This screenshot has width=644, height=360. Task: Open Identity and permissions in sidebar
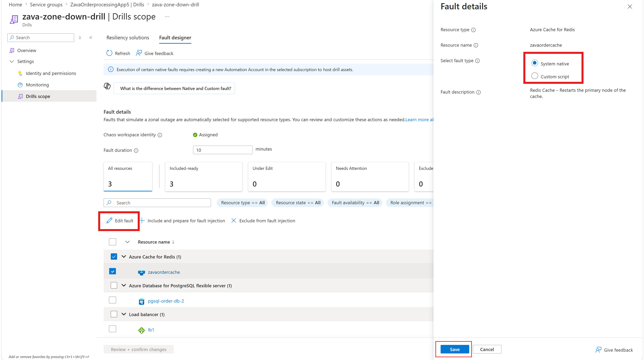[51, 74]
